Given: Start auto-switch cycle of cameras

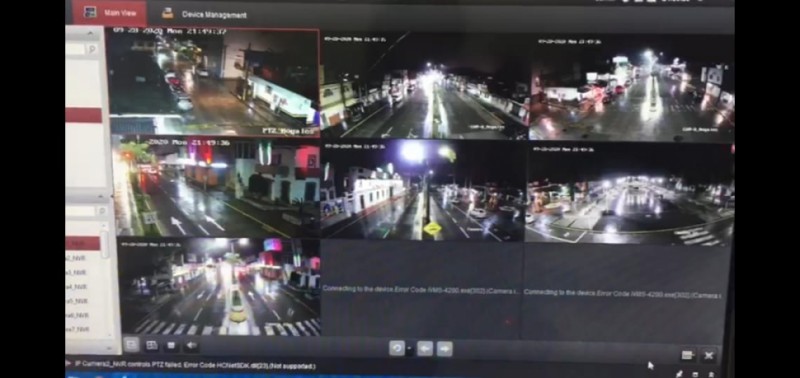Looking at the screenshot, I should [397, 348].
